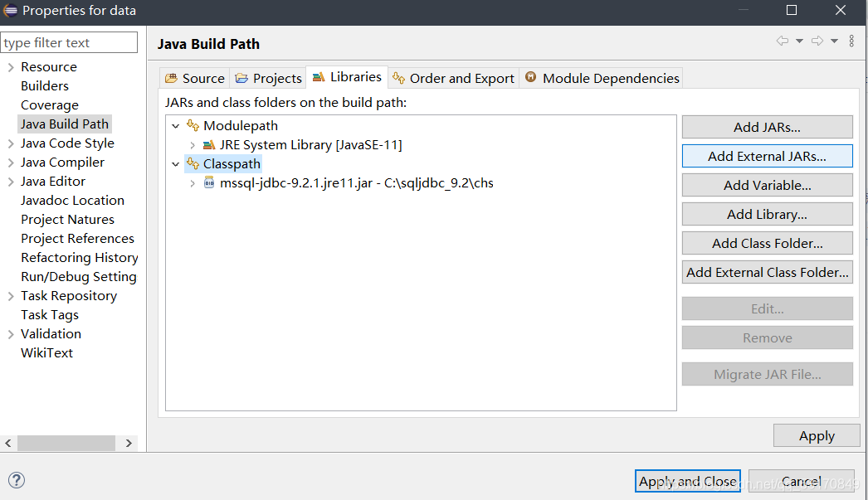
Task: Click the Modulepath node icon
Action: click(193, 125)
